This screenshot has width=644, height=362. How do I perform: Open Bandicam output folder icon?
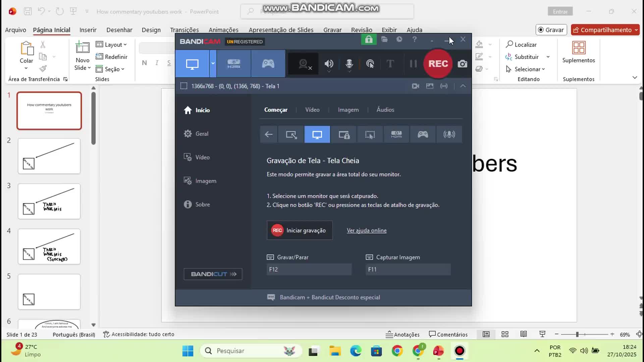pos(384,40)
